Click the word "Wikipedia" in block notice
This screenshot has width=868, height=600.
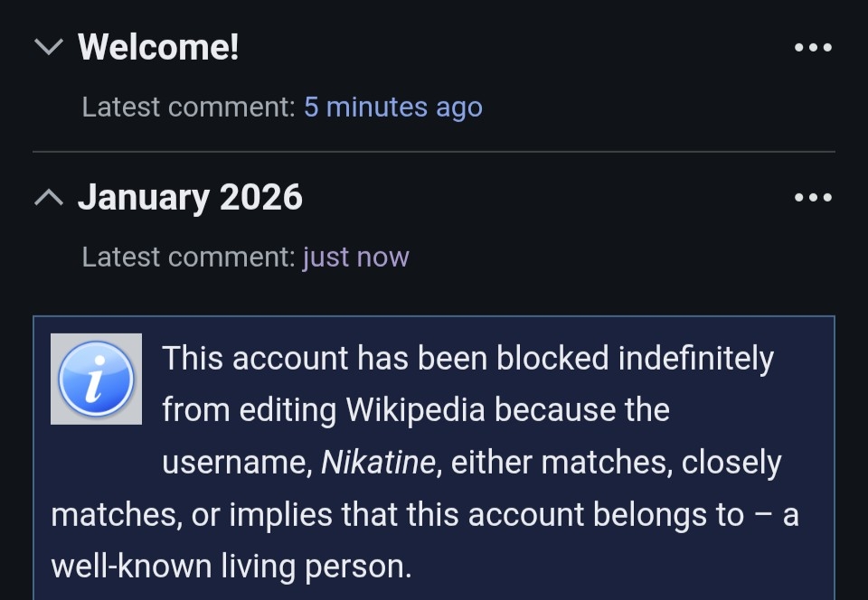(x=416, y=410)
